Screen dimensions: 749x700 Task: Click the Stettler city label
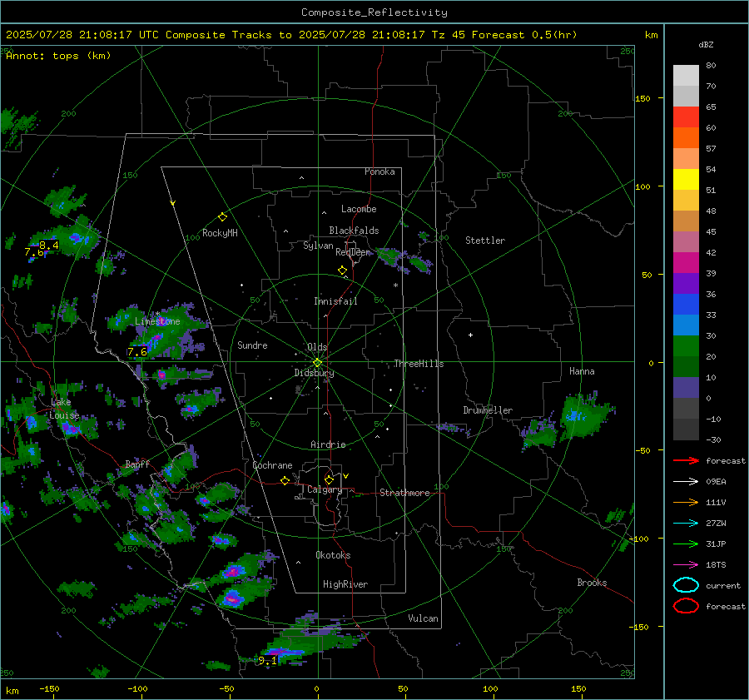pos(485,241)
